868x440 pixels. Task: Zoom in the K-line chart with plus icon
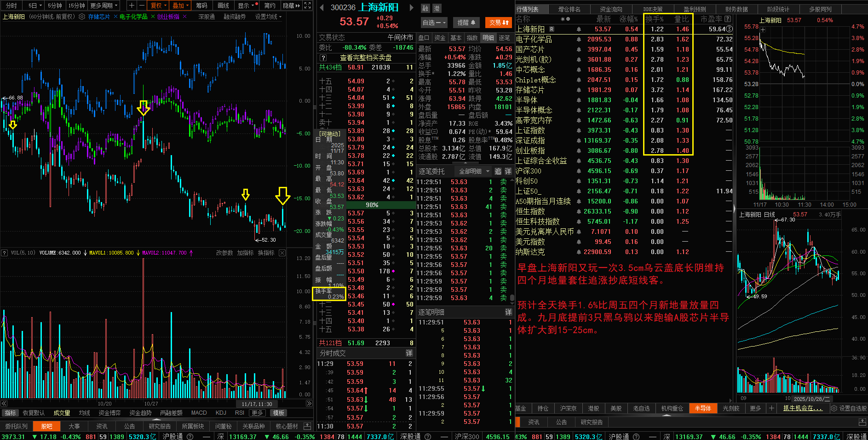click(132, 6)
